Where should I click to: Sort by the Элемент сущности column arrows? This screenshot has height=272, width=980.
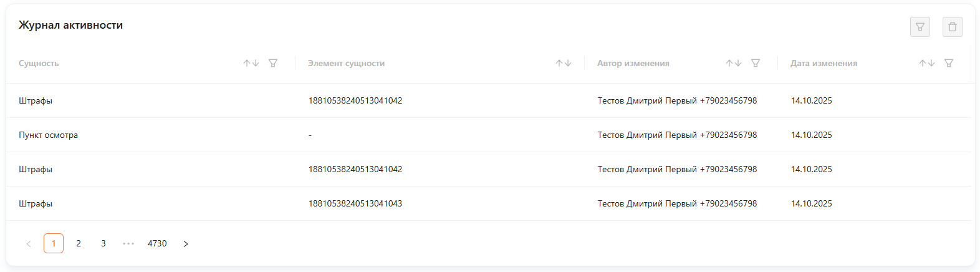[x=564, y=63]
